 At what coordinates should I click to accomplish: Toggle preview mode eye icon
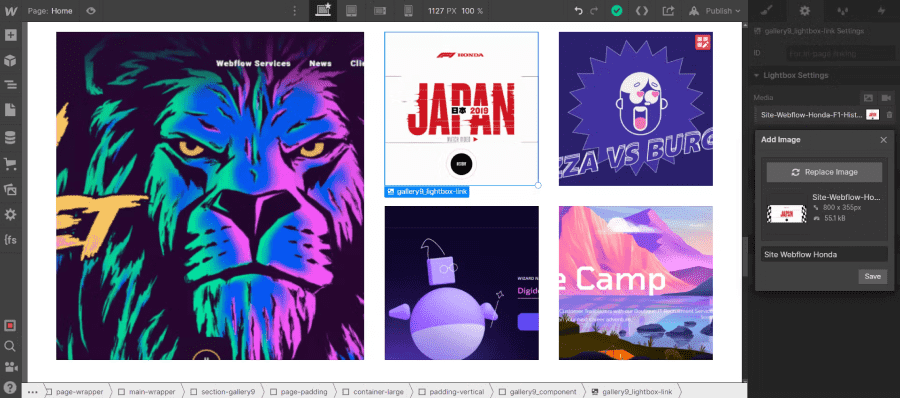click(91, 10)
